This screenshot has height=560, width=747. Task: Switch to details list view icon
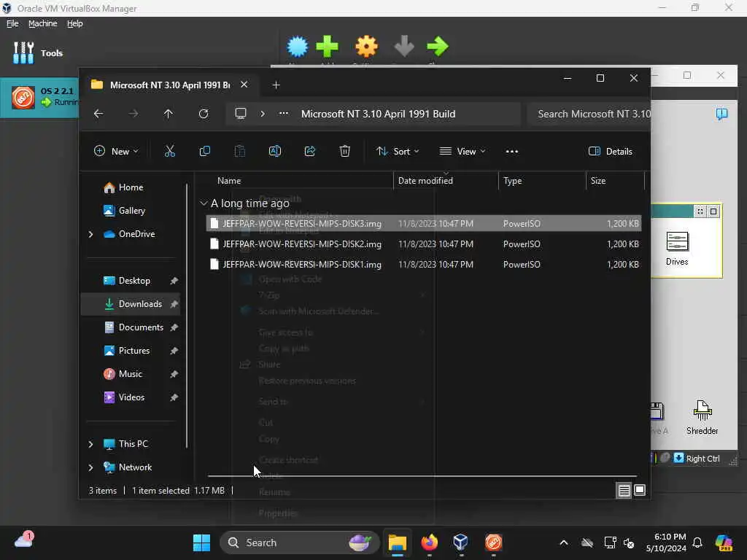[624, 490]
